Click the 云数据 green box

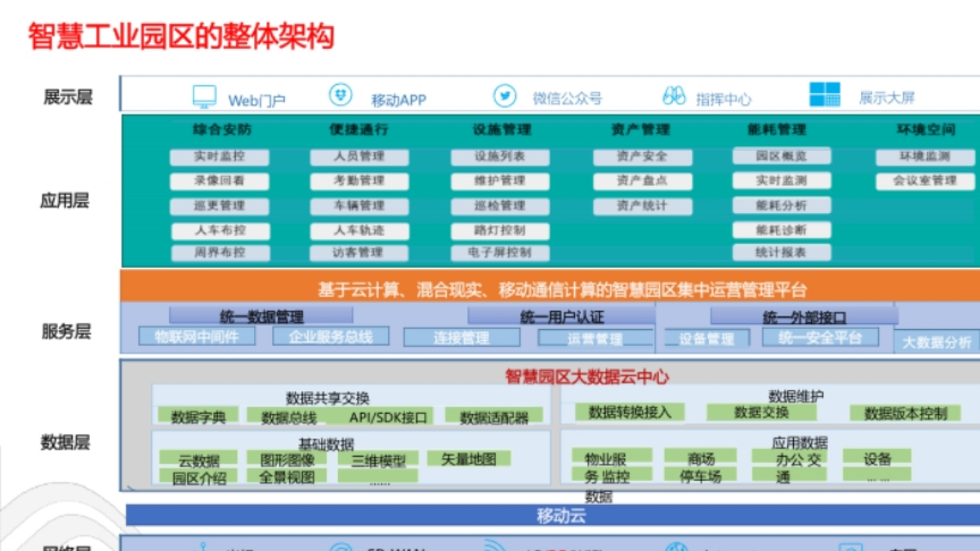tap(198, 460)
